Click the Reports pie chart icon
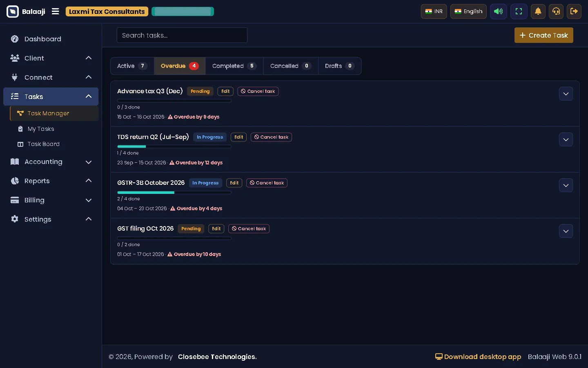 point(15,181)
